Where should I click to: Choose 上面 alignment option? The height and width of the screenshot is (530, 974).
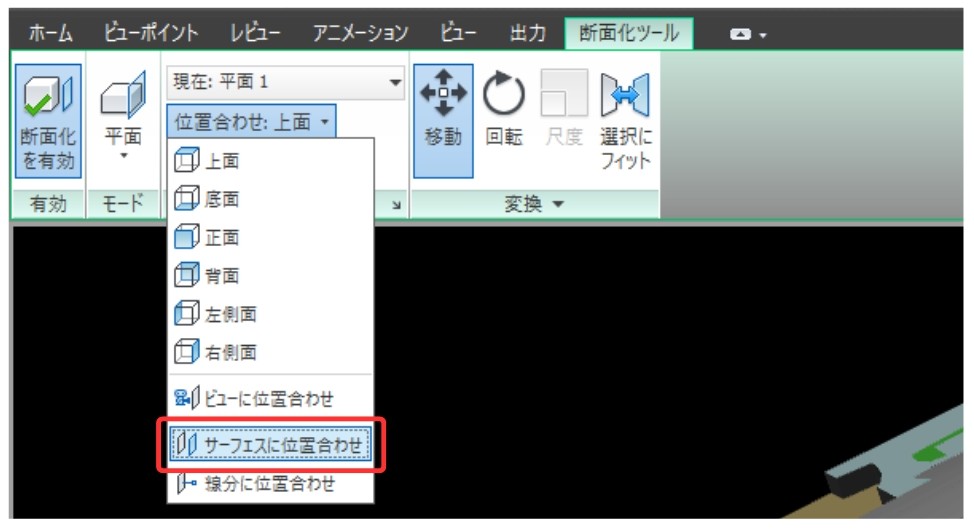coord(271,161)
